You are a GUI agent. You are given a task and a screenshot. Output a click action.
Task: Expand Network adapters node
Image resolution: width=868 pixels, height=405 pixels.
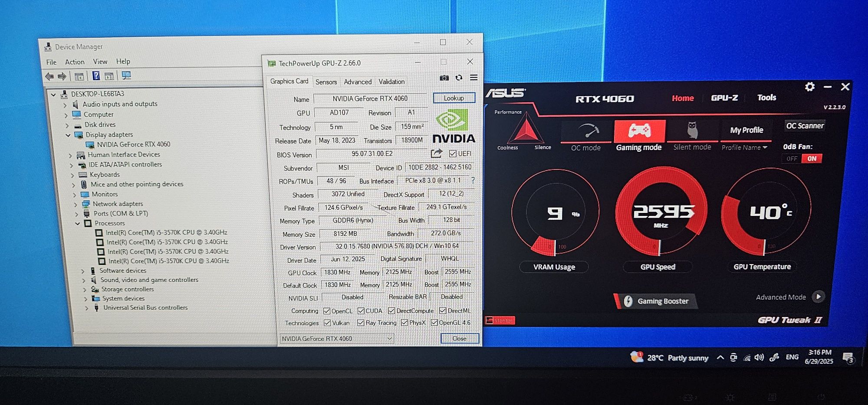tap(75, 204)
